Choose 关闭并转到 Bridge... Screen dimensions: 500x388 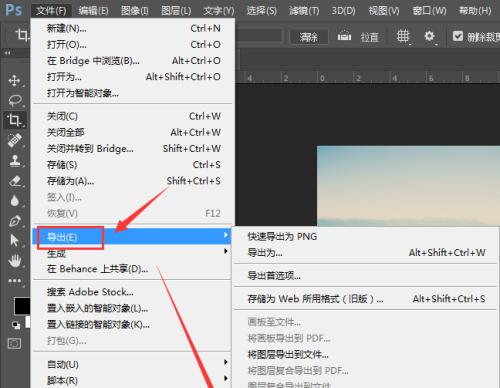(133, 149)
